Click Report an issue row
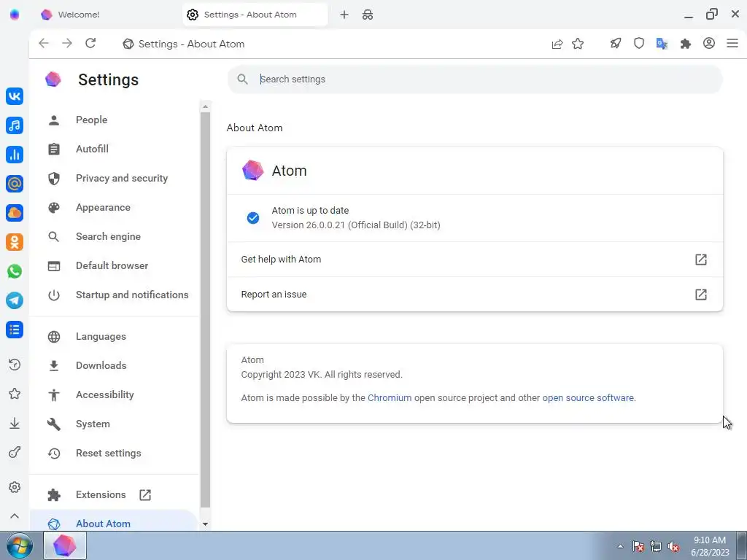Image resolution: width=747 pixels, height=560 pixels. tap(474, 295)
